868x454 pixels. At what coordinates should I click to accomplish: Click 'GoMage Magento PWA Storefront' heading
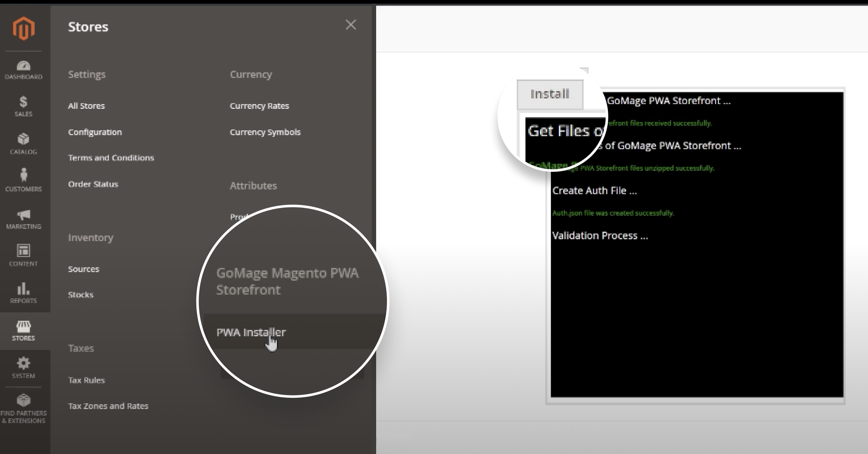(x=288, y=281)
